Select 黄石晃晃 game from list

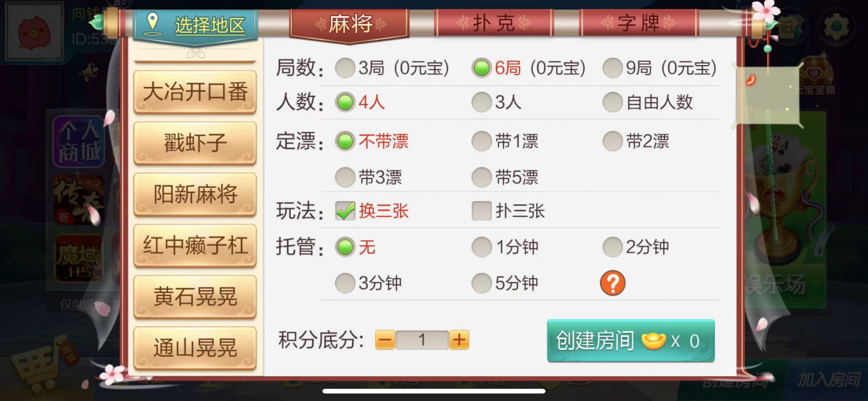click(195, 297)
